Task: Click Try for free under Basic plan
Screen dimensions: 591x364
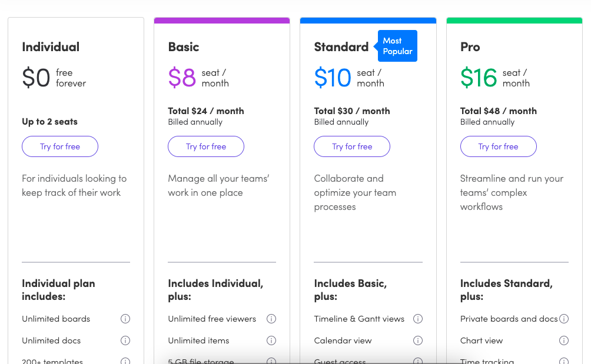Action: [206, 146]
